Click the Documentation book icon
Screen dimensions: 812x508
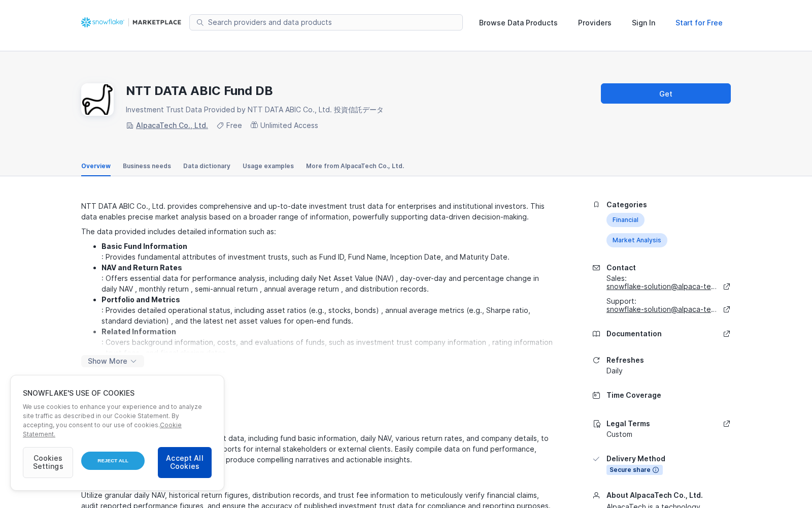[596, 334]
